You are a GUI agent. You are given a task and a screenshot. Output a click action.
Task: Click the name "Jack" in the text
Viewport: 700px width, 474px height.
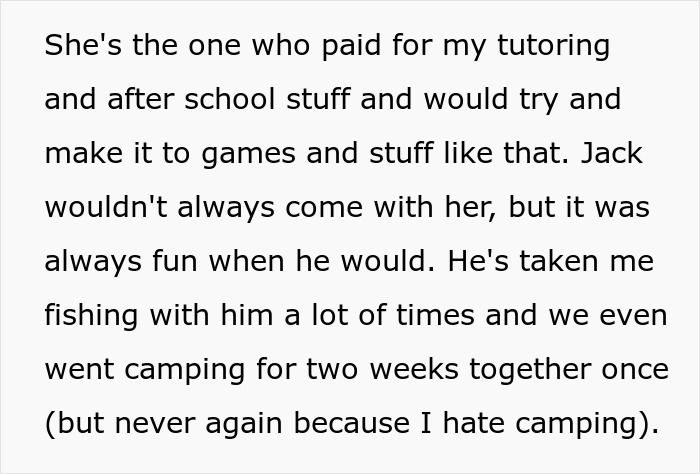pyautogui.click(x=612, y=153)
